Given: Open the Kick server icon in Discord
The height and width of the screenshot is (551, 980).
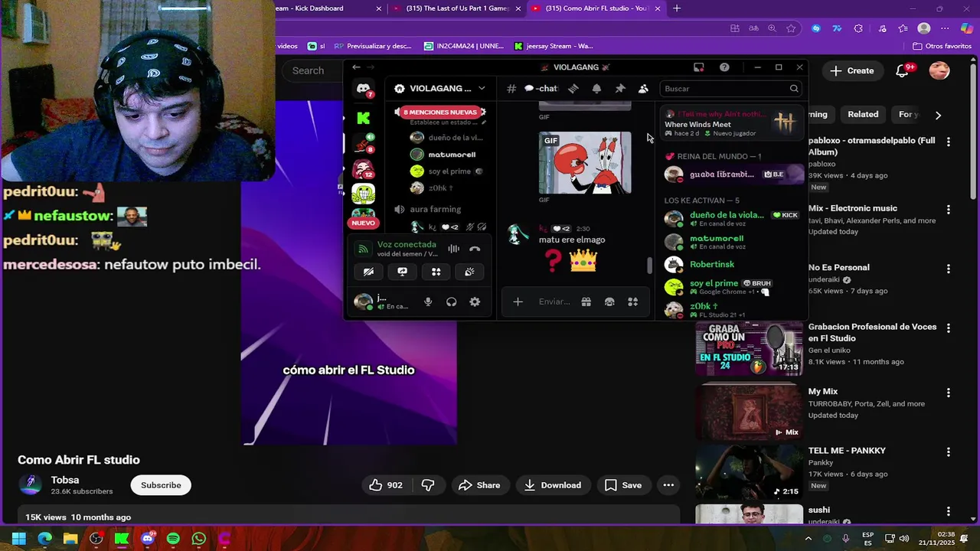Looking at the screenshot, I should tap(363, 118).
